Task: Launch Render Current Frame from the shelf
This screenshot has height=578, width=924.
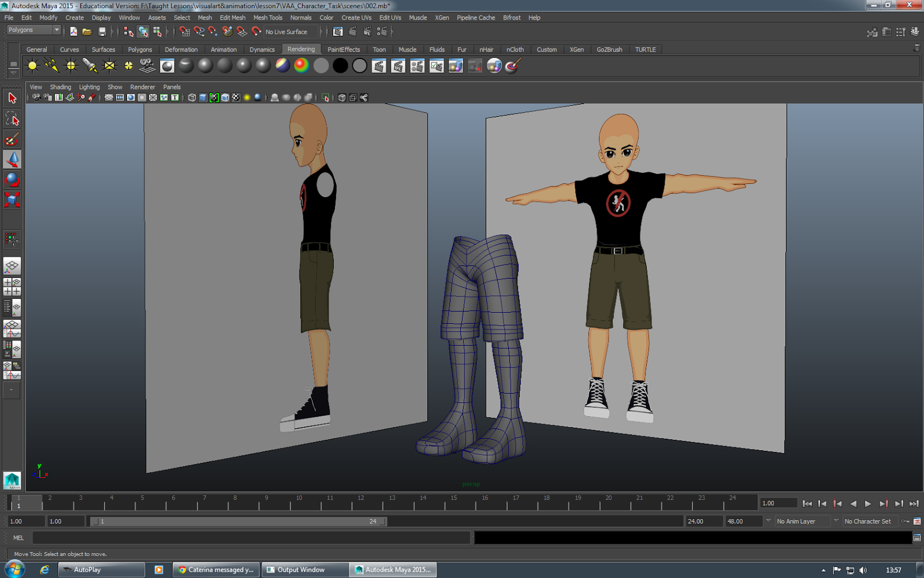Action: (378, 66)
